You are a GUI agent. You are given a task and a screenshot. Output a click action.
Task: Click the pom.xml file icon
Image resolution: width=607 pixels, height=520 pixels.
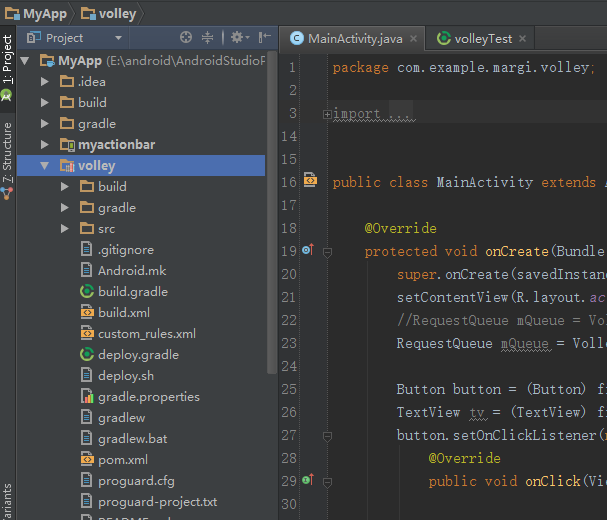(87, 459)
